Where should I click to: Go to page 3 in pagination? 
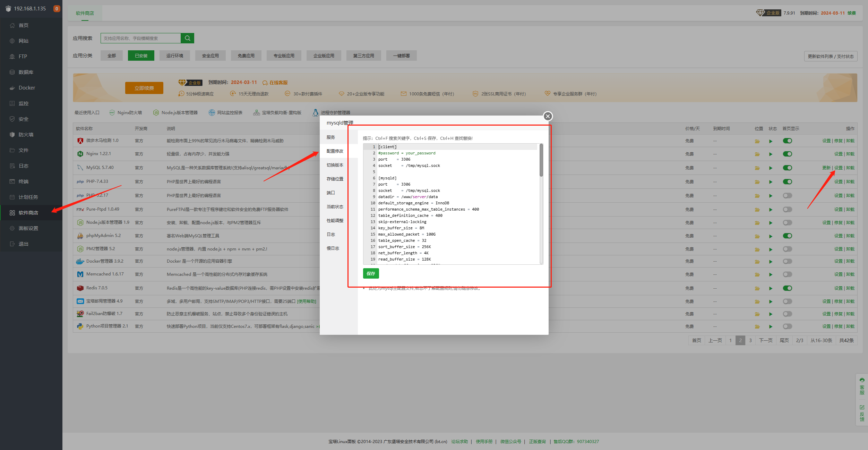click(750, 340)
